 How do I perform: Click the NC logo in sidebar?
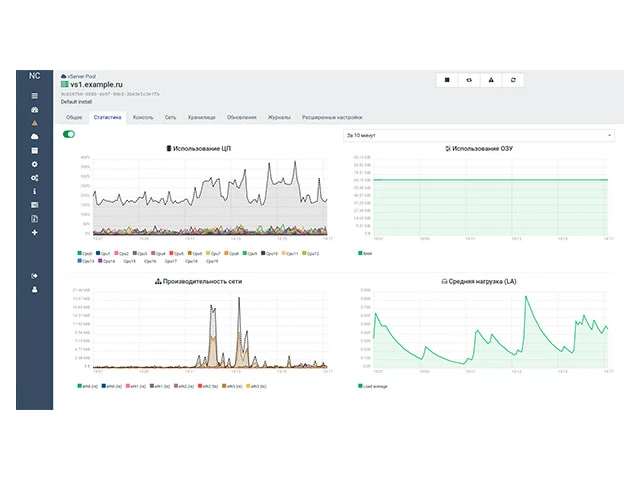pos(35,76)
